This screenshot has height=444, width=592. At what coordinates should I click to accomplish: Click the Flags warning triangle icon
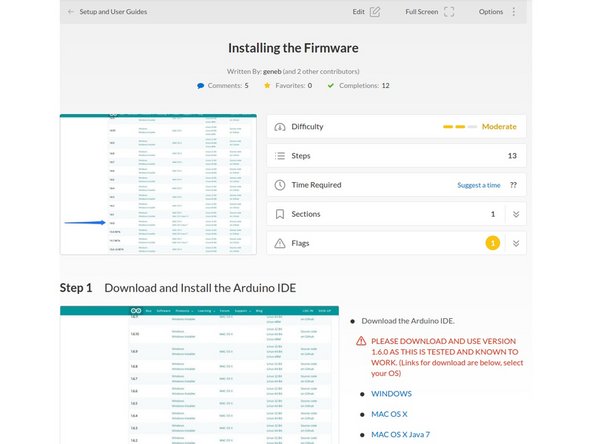tap(280, 243)
